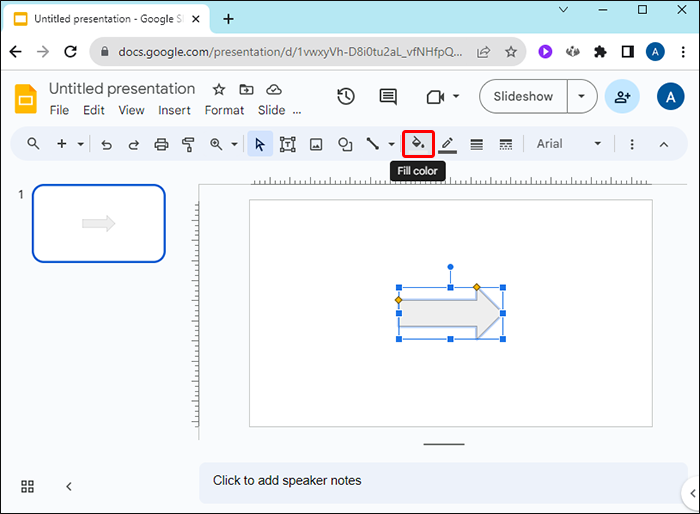Screen dimensions: 700x514
Task: Switch to grid view
Action: 27,486
